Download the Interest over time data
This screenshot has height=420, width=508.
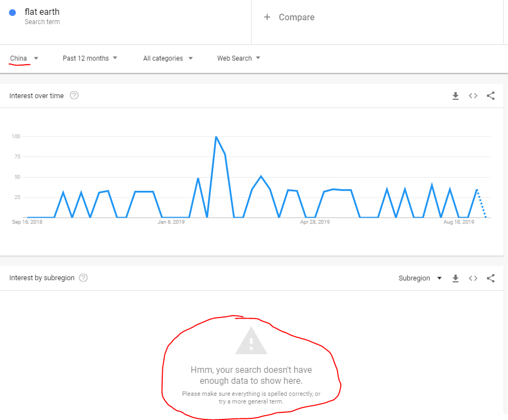click(x=455, y=96)
